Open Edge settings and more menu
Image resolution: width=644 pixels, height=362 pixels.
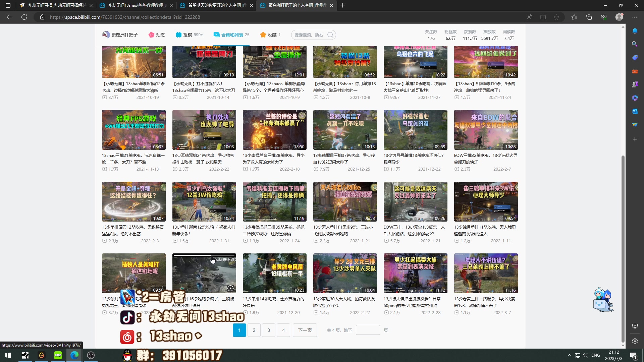coord(635,17)
